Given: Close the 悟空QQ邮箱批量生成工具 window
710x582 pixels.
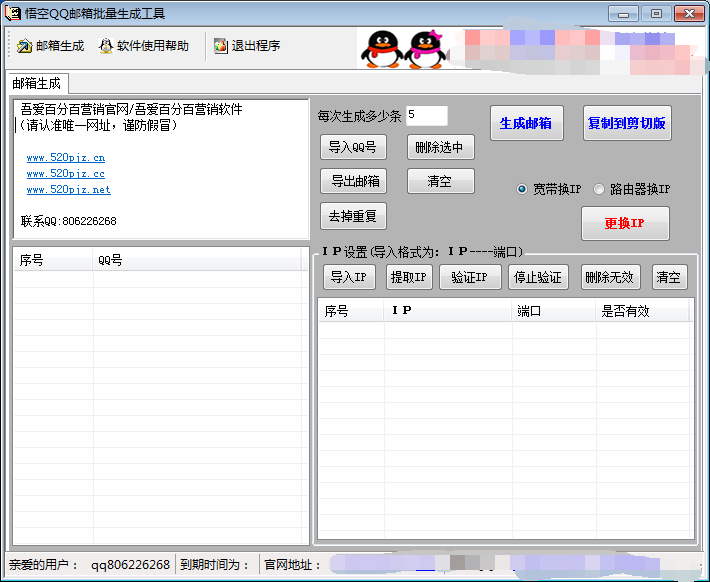Looking at the screenshot, I should click(x=689, y=14).
